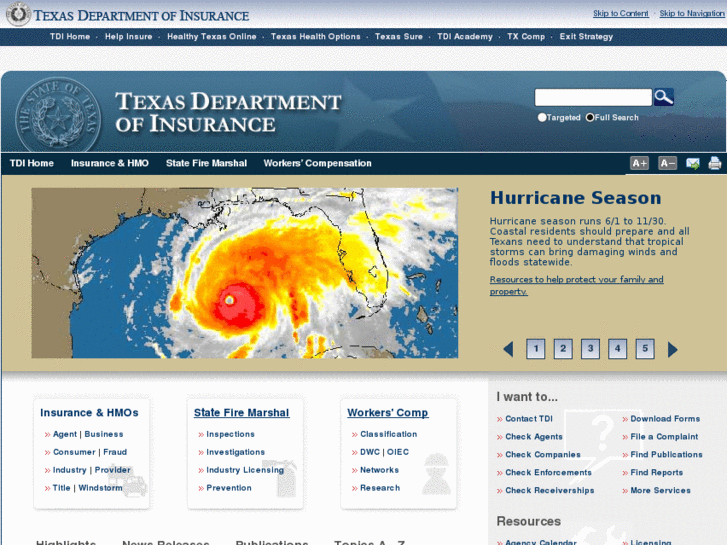727x545 pixels.
Task: Open Fire Marshal Inspections link
Action: tap(230, 434)
